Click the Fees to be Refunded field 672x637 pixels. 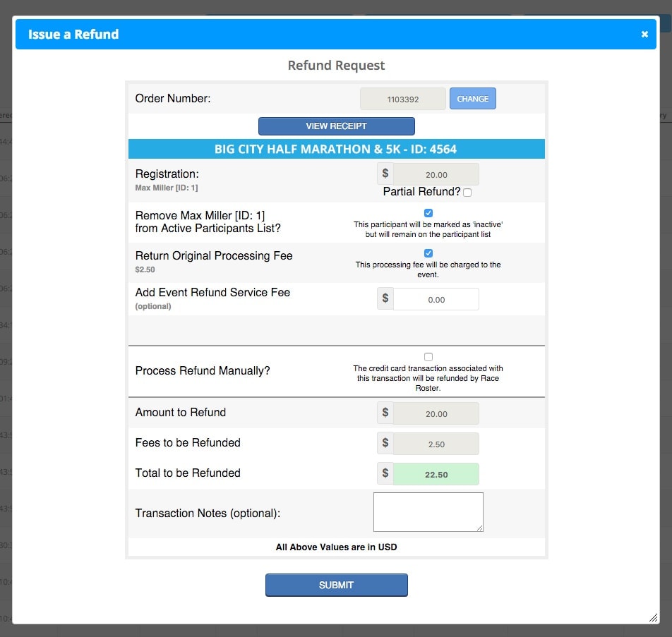coord(436,444)
